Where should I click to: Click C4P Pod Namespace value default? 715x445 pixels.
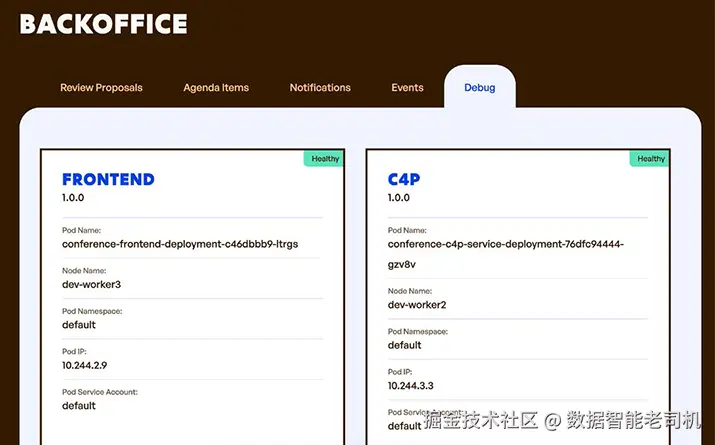404,345
